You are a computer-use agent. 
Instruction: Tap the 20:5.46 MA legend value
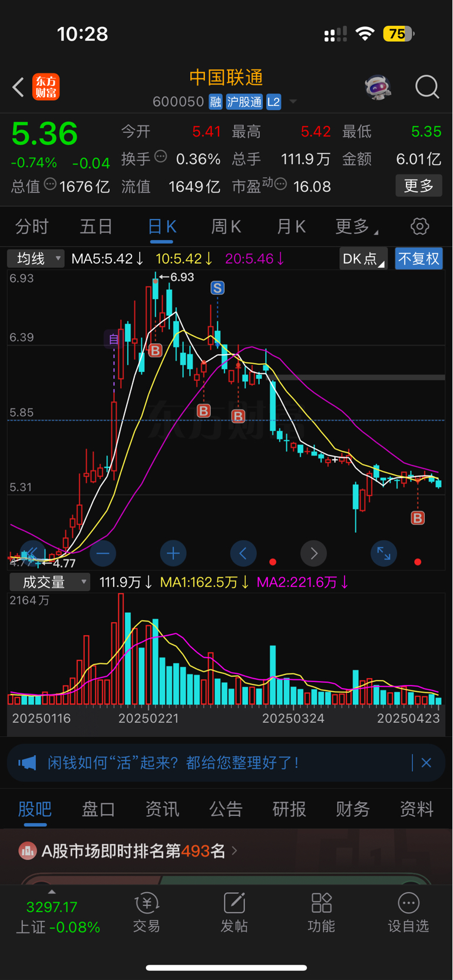(254, 258)
